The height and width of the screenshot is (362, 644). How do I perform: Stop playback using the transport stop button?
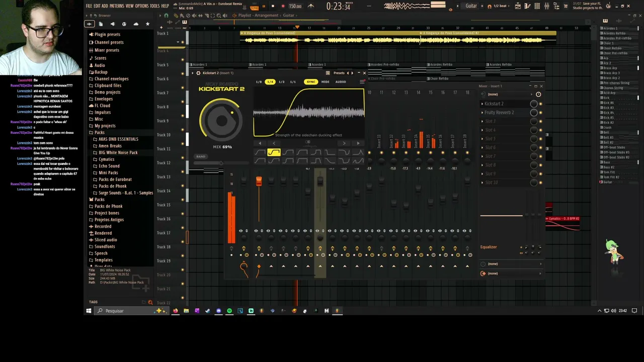(x=273, y=6)
